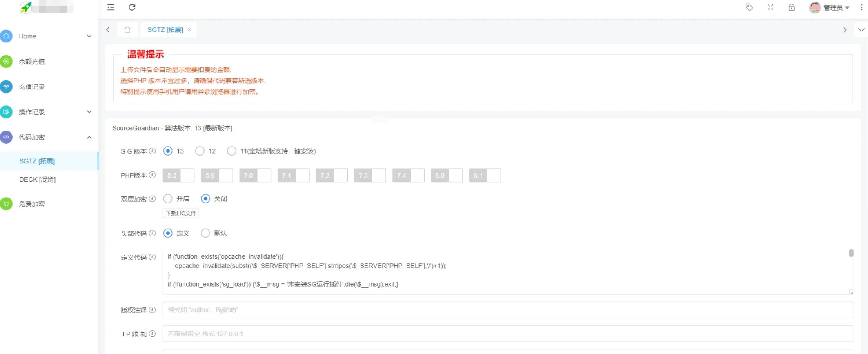Open the 管理员 user dropdown
Image resolution: width=868 pixels, height=354 pixels.
pos(836,8)
